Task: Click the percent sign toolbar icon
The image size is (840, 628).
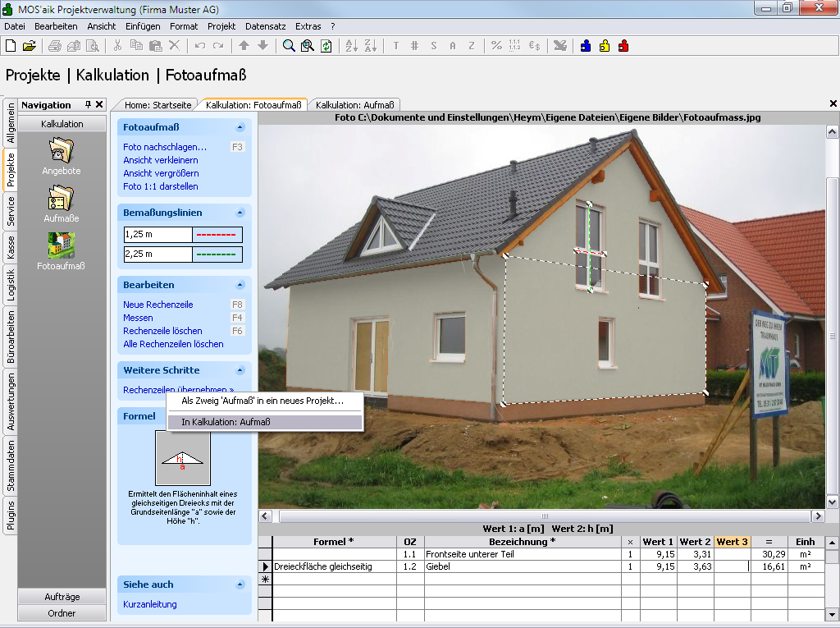Action: [x=496, y=46]
